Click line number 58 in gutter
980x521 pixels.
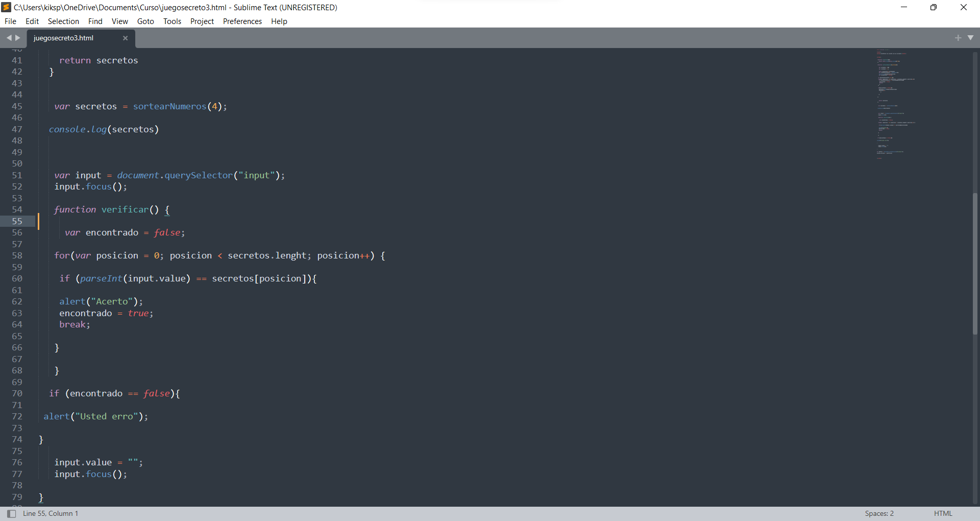(17, 255)
